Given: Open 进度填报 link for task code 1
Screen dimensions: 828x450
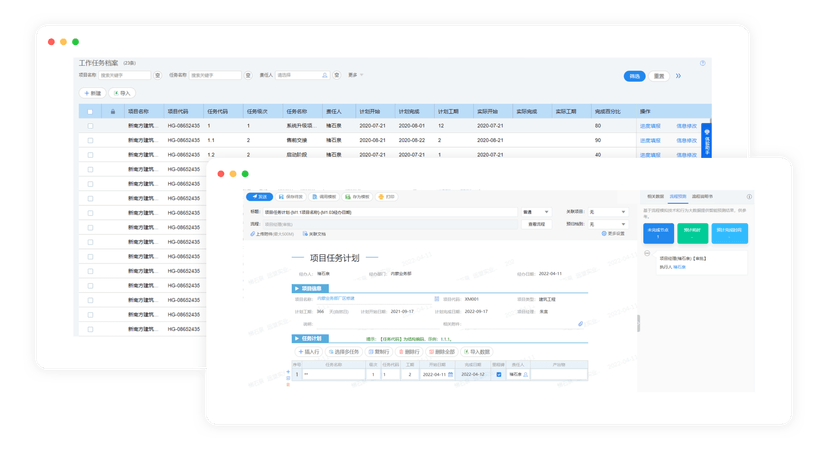Looking at the screenshot, I should click(x=650, y=126).
